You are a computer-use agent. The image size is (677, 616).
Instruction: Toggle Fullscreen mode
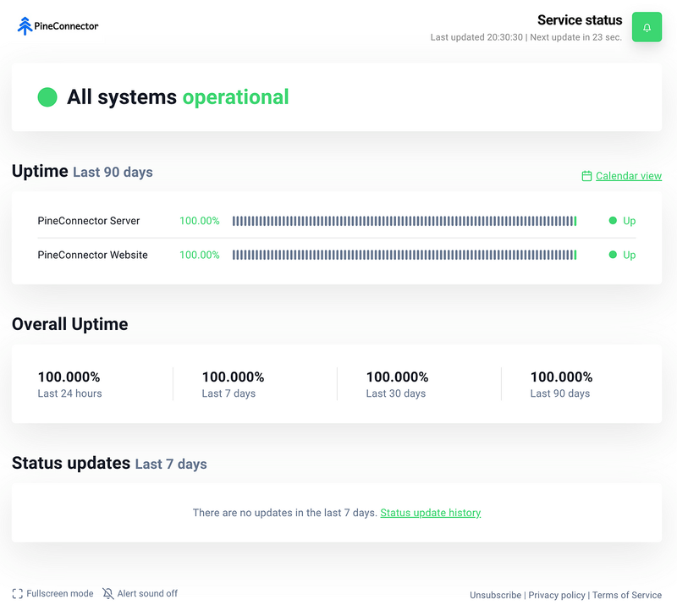(52, 593)
